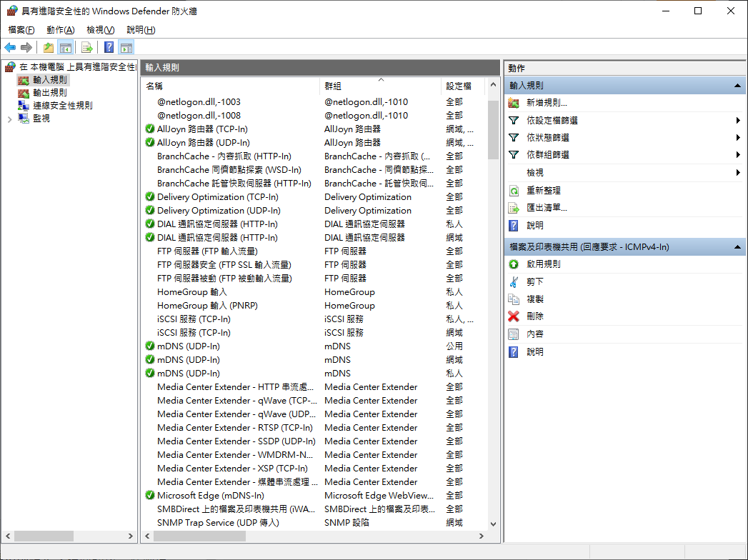Select BranchCache 同儕節點探索 (WSD-In) rule
This screenshot has width=748, height=560.
[229, 169]
